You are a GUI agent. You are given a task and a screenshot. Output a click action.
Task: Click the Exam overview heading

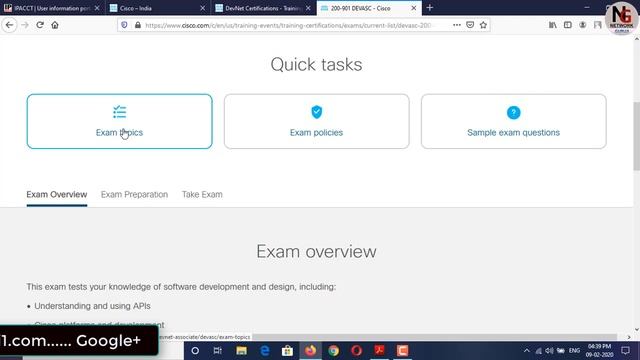click(316, 251)
